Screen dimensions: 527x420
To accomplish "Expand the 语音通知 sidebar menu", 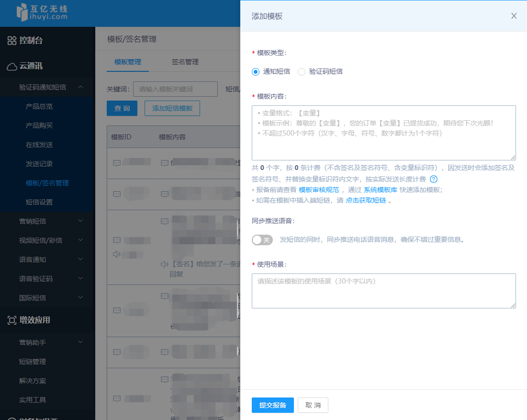I will click(80, 259).
